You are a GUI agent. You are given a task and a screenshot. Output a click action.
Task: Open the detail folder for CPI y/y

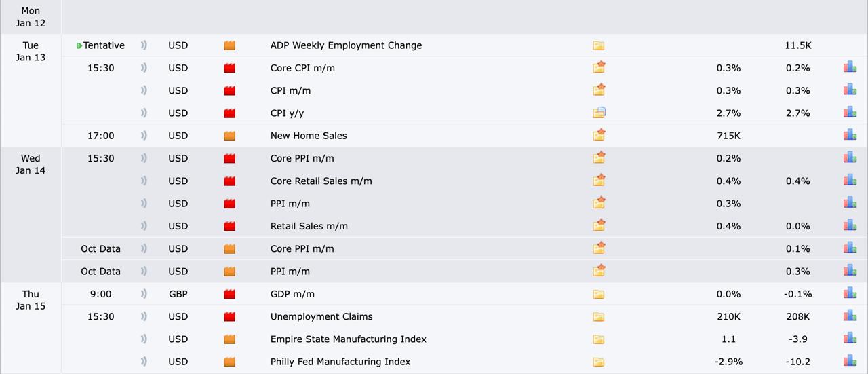(x=598, y=113)
